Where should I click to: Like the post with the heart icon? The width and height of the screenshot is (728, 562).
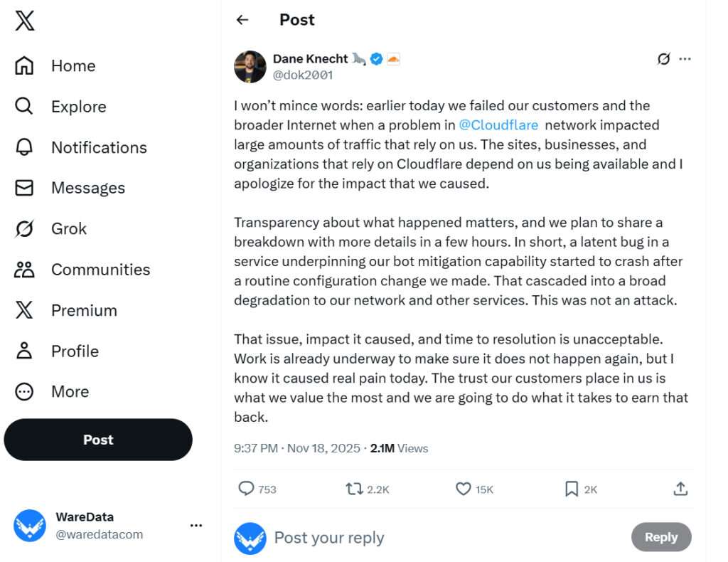click(x=464, y=489)
